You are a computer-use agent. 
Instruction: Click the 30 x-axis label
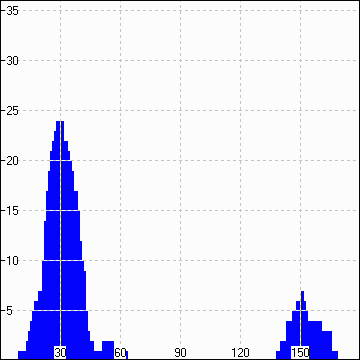pyautogui.click(x=60, y=353)
